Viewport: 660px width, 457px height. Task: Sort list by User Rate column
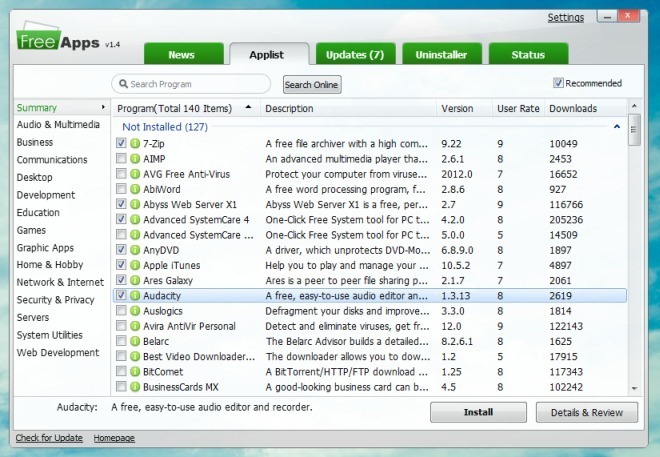pos(518,108)
